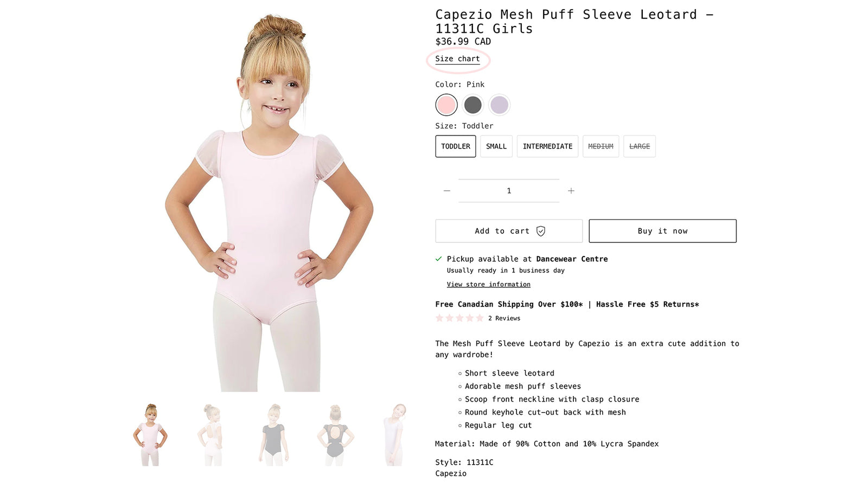
Task: Choose the lavender color swatch
Action: 499,105
